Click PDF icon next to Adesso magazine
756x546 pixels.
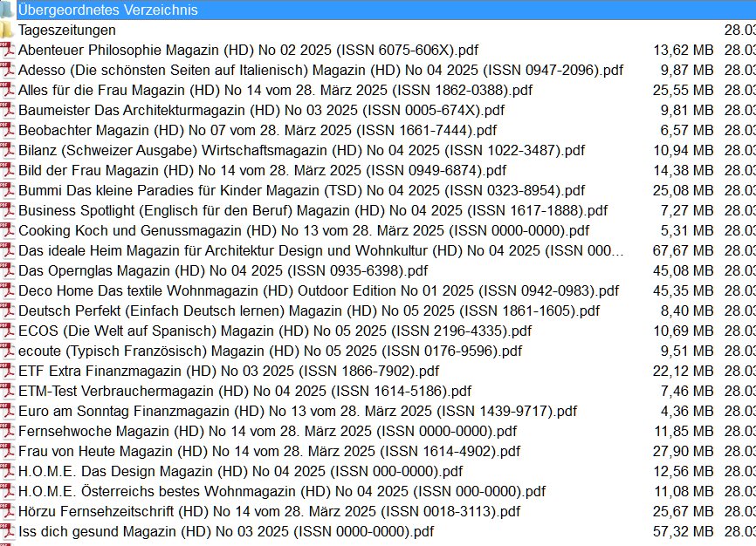click(x=7, y=70)
